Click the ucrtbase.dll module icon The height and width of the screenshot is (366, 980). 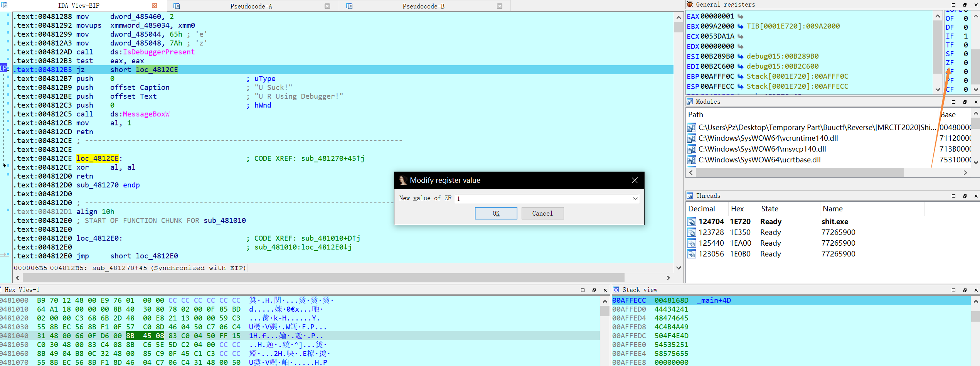pos(692,160)
